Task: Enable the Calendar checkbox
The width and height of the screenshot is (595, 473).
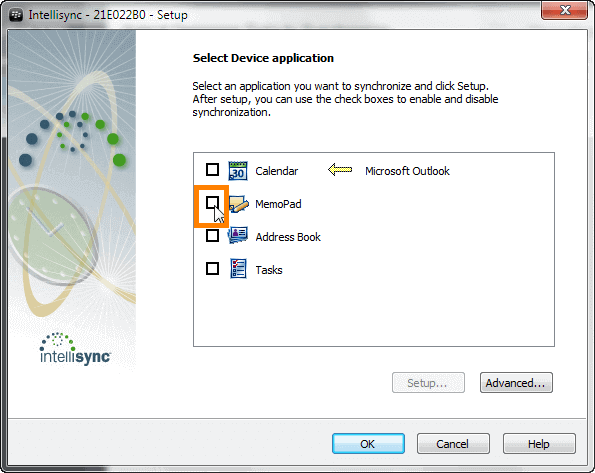Action: [212, 170]
